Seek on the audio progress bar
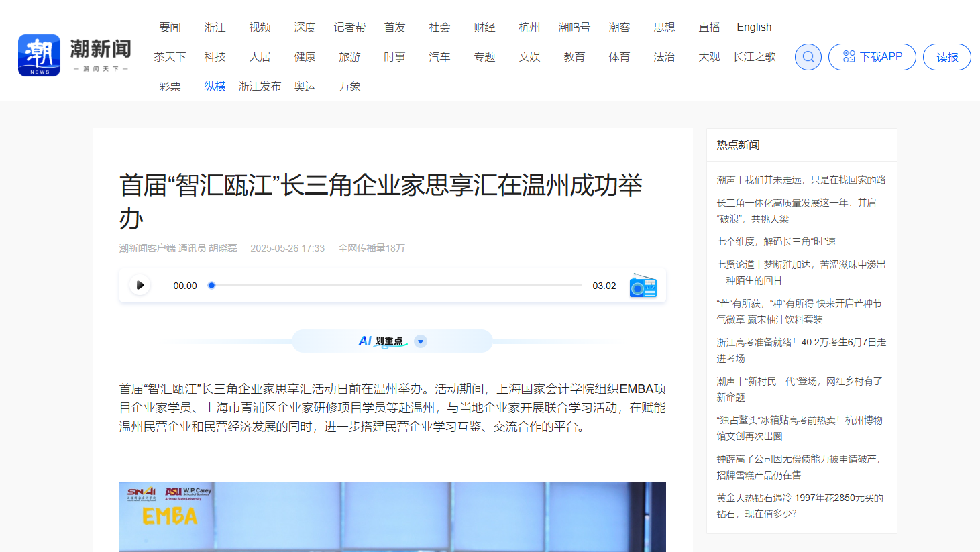Image resolution: width=980 pixels, height=552 pixels. [396, 286]
